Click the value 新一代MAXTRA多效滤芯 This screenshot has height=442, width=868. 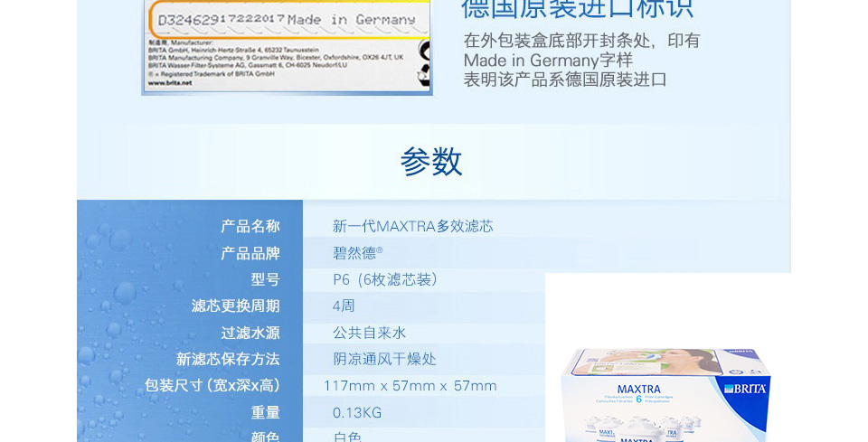pyautogui.click(x=412, y=226)
